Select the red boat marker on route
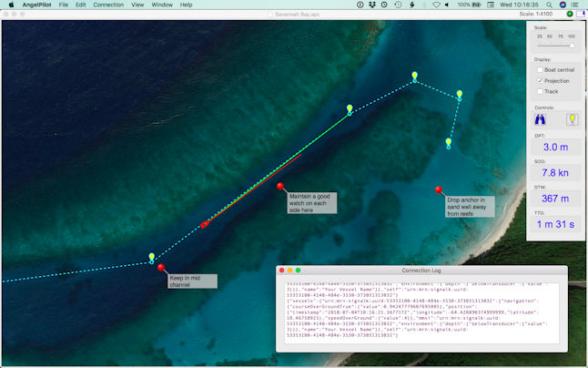Viewport: 588px width, 368px height. pos(205,225)
